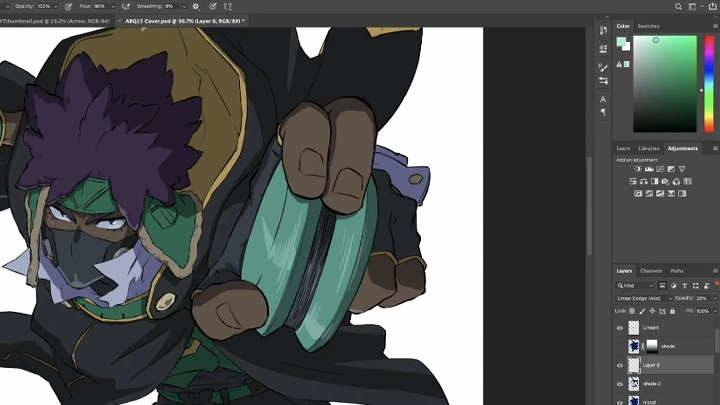
Task: Click the hue slider strip
Action: coord(709,84)
